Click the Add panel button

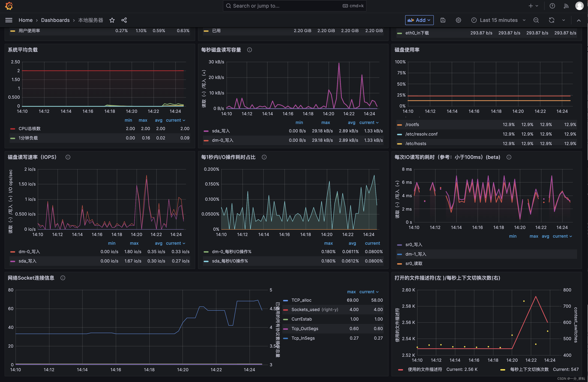click(419, 20)
